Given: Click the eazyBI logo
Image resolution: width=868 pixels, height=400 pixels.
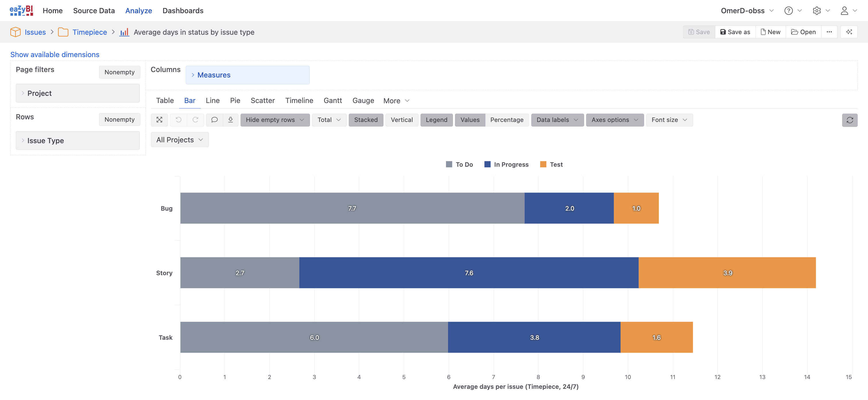Looking at the screenshot, I should (21, 10).
